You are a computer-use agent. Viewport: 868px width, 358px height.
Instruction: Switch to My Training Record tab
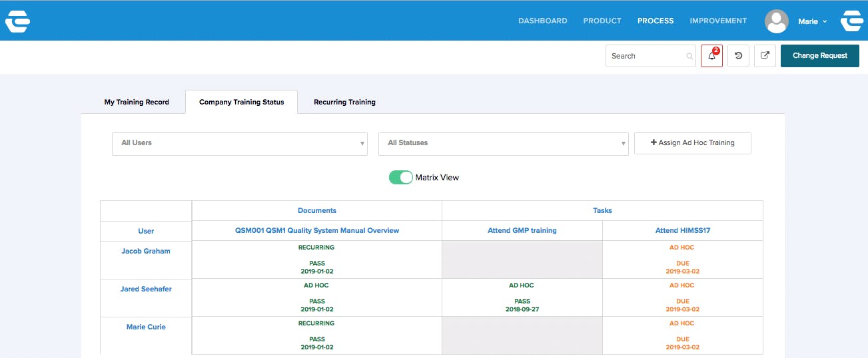(137, 102)
